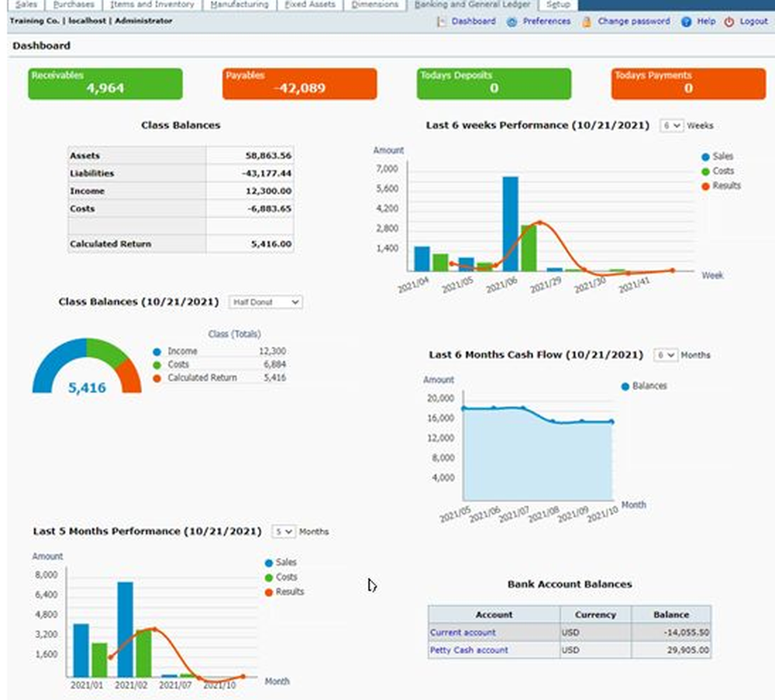The image size is (775, 700).
Task: Click the Calculated Return value 5,416.00
Action: [x=270, y=244]
